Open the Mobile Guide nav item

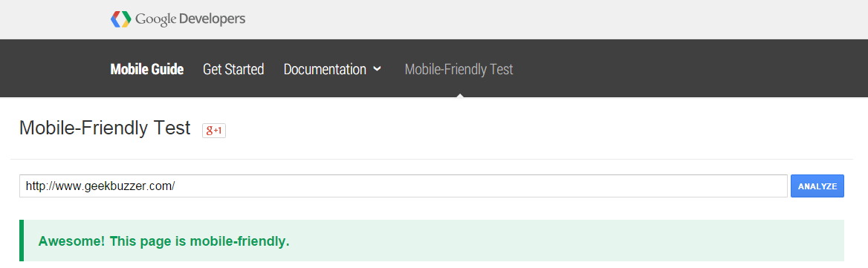tap(146, 70)
